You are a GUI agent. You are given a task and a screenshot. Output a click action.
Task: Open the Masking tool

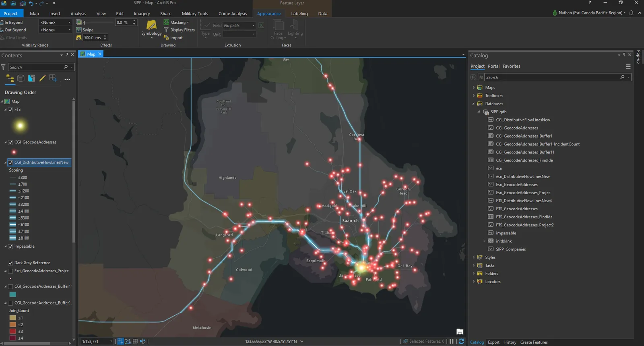[176, 23]
